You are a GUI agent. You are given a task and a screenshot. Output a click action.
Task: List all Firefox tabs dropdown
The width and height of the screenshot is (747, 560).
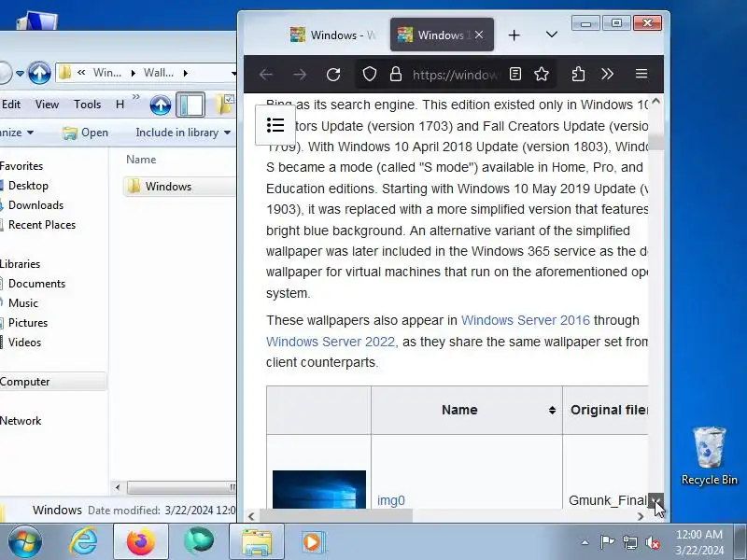tap(552, 35)
